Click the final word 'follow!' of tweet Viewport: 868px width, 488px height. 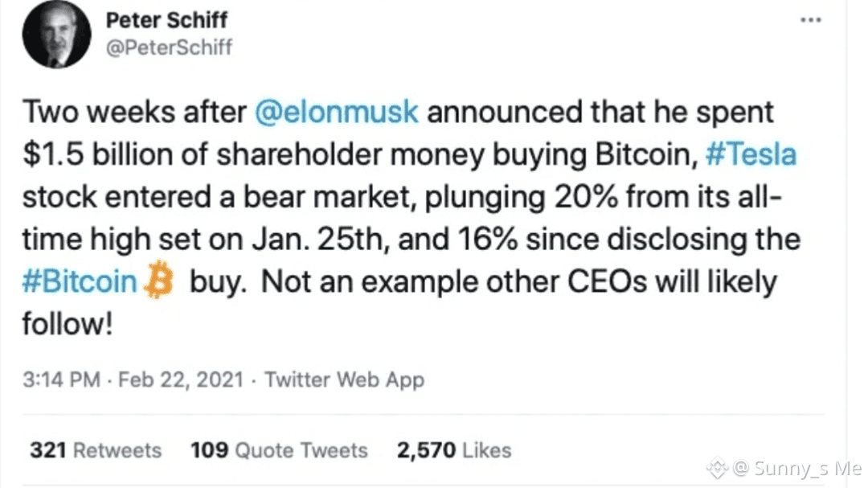coord(68,323)
